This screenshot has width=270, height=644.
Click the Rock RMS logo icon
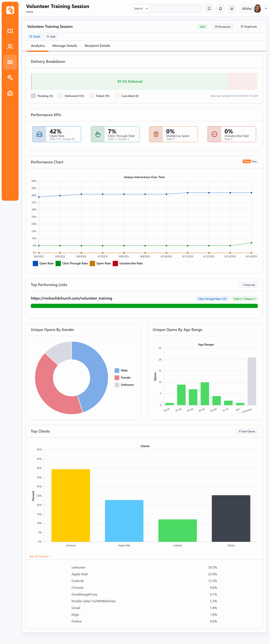coord(10,10)
